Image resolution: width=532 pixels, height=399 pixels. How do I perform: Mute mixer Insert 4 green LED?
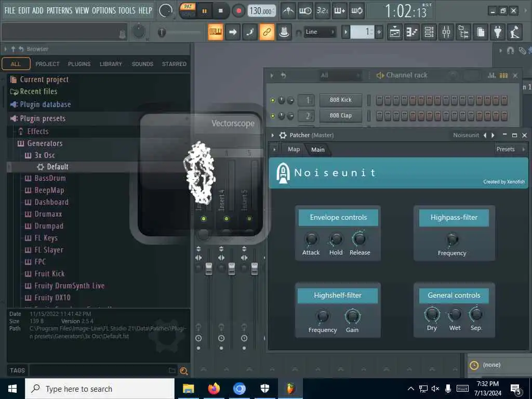[x=227, y=219]
